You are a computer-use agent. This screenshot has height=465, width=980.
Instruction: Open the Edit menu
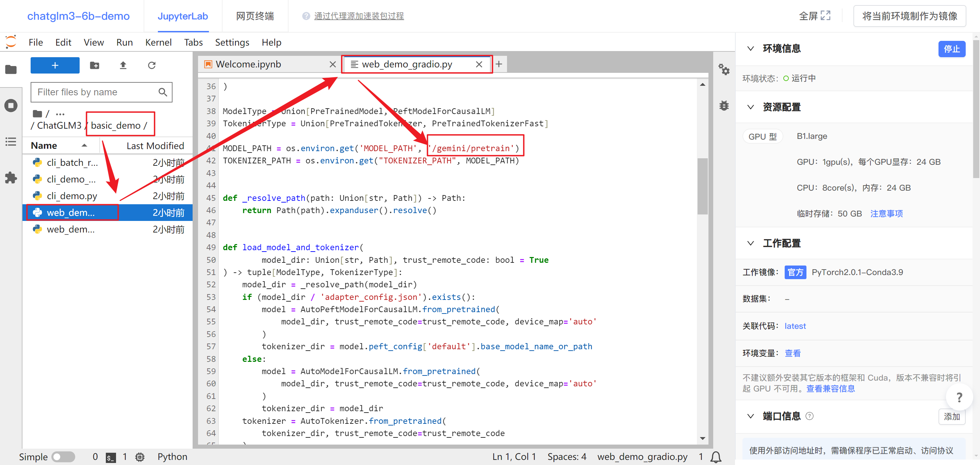click(x=63, y=42)
